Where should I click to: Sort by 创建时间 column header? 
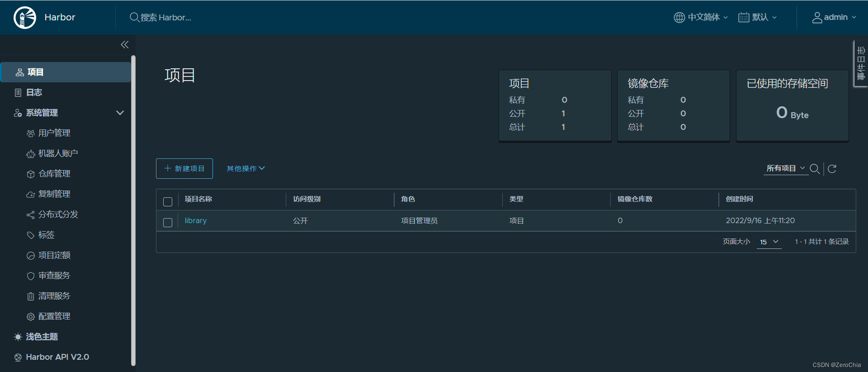click(x=739, y=199)
